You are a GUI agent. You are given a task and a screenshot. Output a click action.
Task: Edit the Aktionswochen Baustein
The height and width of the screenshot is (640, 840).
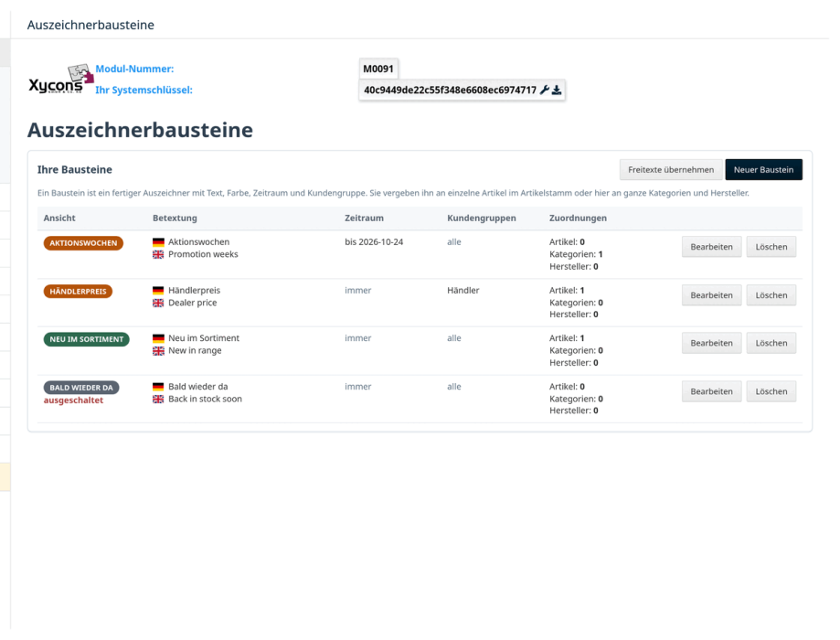click(711, 247)
